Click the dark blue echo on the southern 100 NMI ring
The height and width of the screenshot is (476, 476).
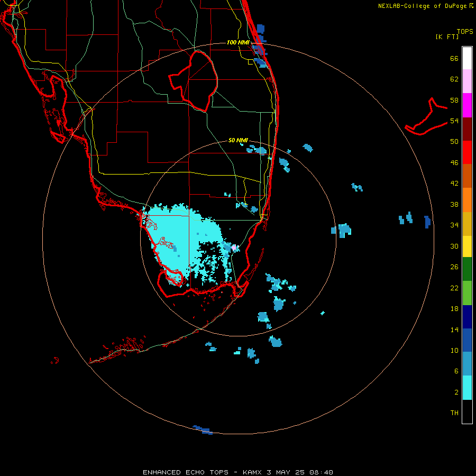pos(203,430)
